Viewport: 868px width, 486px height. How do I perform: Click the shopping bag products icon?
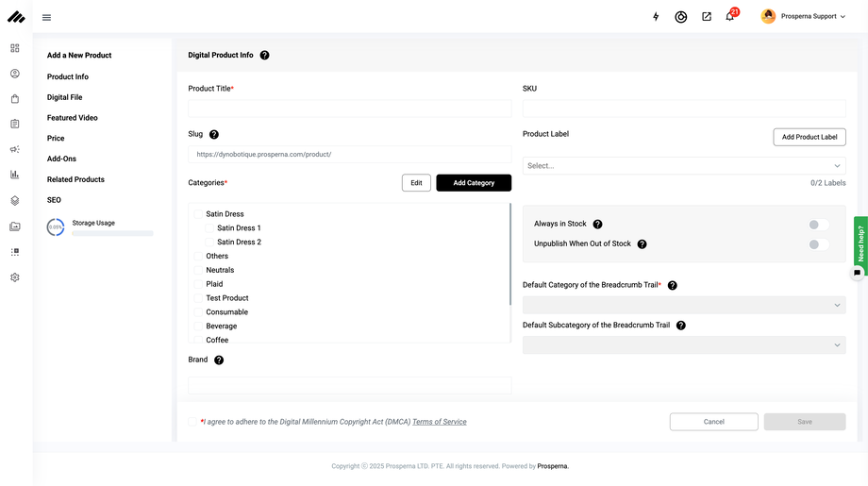click(15, 98)
